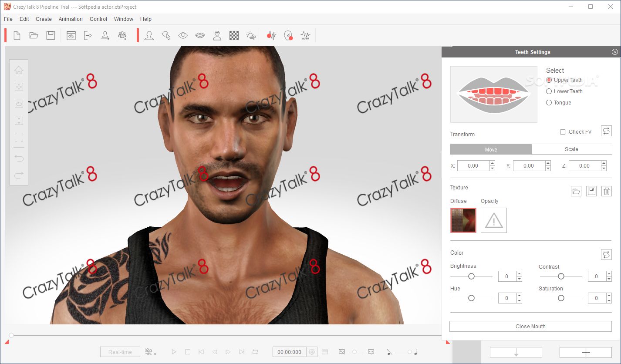Click the Saturation slider handle

click(x=561, y=298)
